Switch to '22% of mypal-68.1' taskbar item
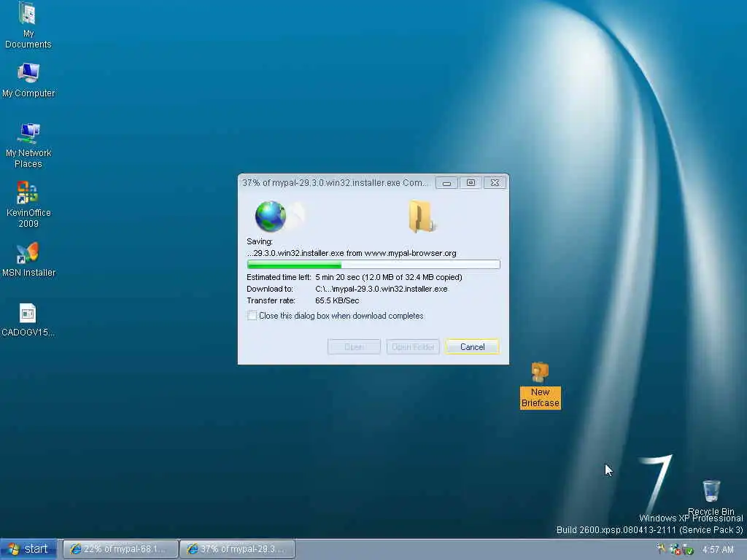The width and height of the screenshot is (747, 560). coord(120,549)
